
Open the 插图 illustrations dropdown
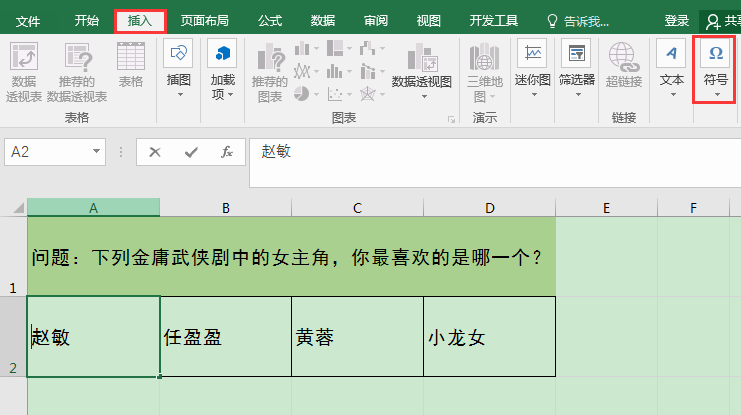click(x=179, y=69)
